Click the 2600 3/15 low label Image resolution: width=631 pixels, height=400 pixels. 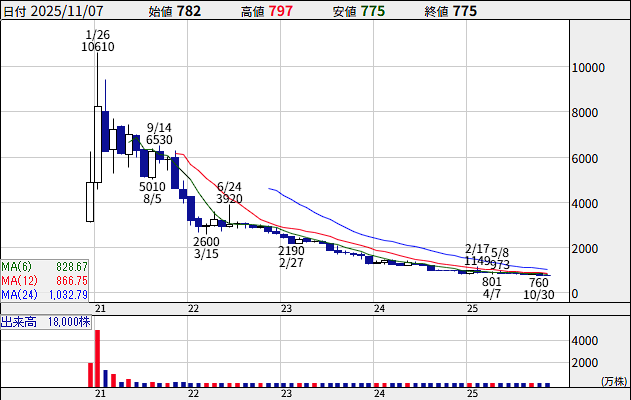[206, 247]
